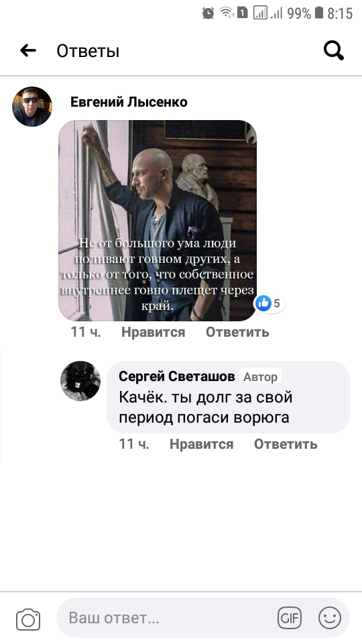
Task: Open search with the magnifier icon
Action: click(333, 51)
